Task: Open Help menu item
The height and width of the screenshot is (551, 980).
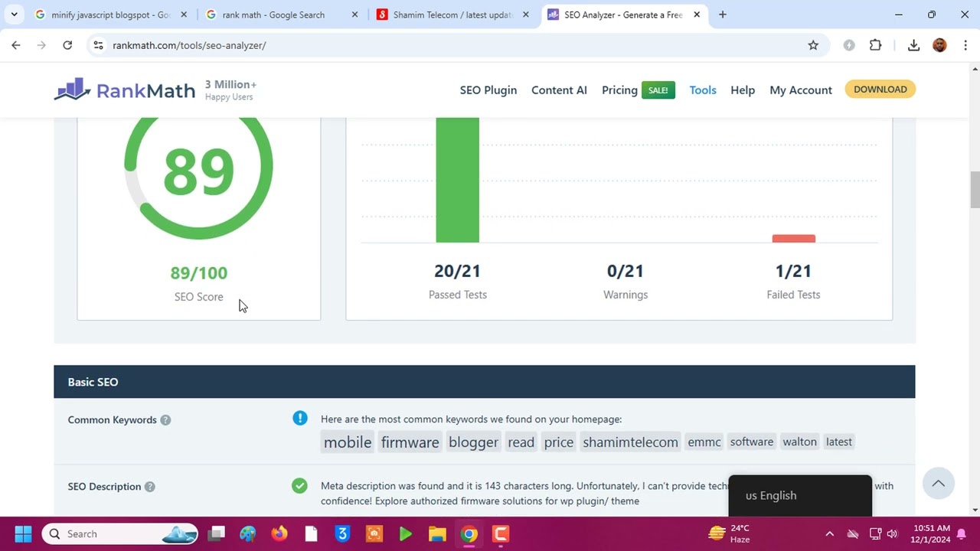Action: pyautogui.click(x=743, y=90)
